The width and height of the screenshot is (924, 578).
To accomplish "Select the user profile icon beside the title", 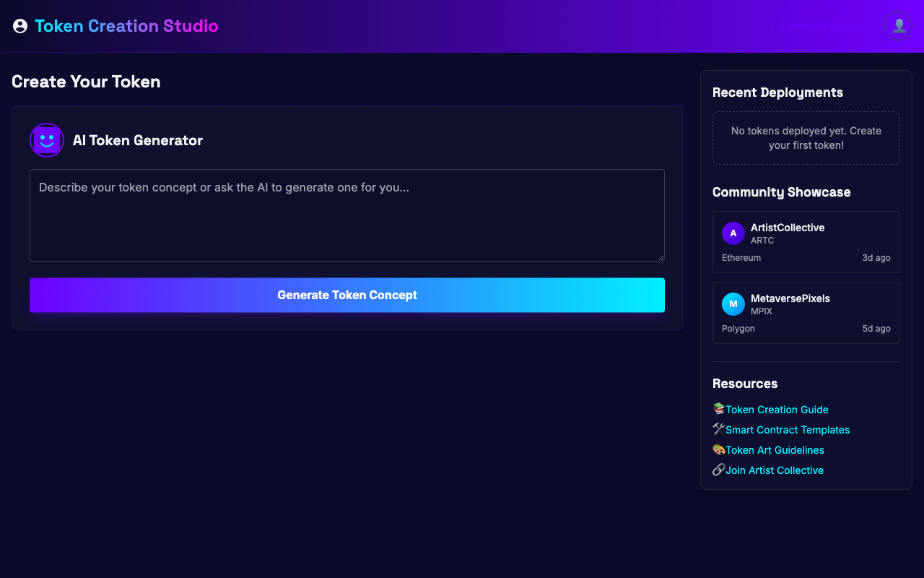I will pyautogui.click(x=19, y=25).
